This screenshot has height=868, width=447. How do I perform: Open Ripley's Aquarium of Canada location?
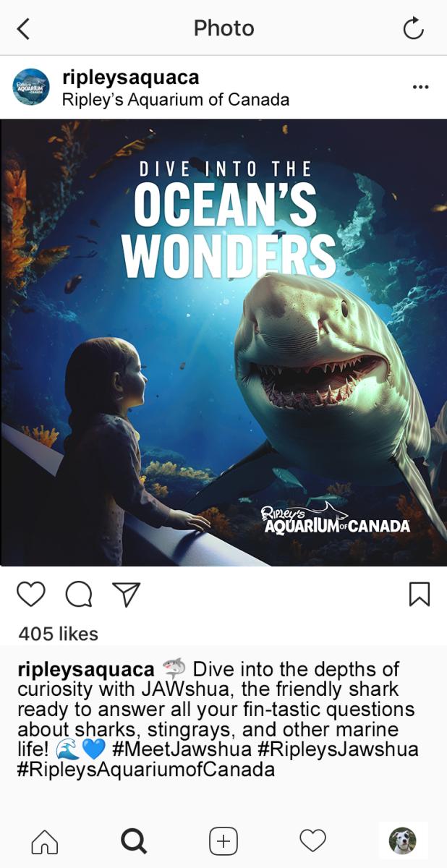[x=176, y=100]
